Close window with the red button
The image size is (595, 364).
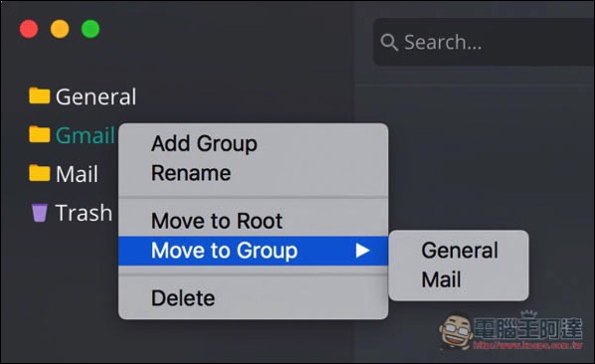29,29
